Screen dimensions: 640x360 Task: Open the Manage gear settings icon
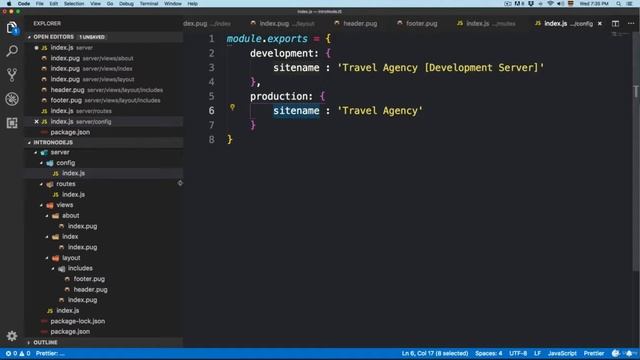pyautogui.click(x=12, y=336)
